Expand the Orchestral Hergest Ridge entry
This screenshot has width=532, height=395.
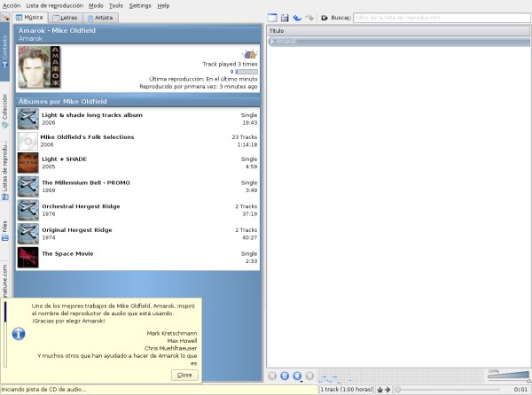click(137, 211)
